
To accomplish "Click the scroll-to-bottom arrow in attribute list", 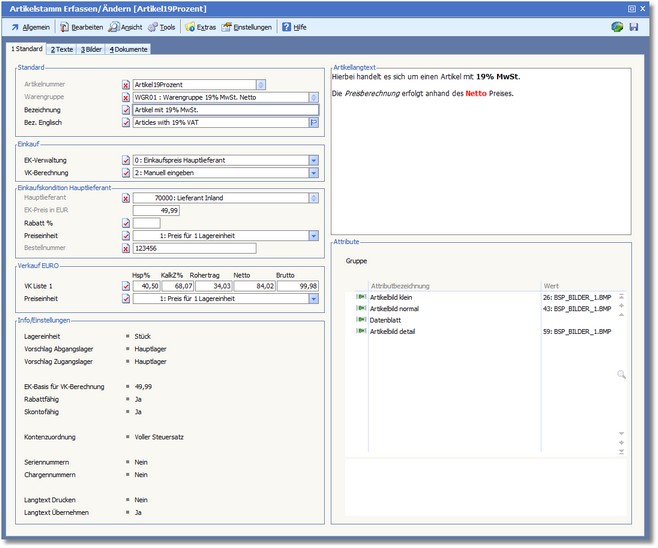I will point(621,452).
